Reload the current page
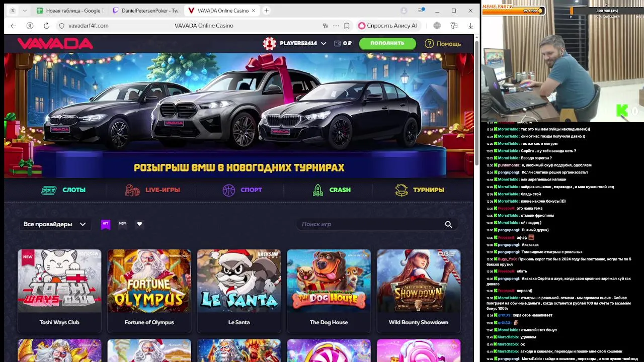Image resolution: width=644 pixels, height=362 pixels. pos(46,26)
